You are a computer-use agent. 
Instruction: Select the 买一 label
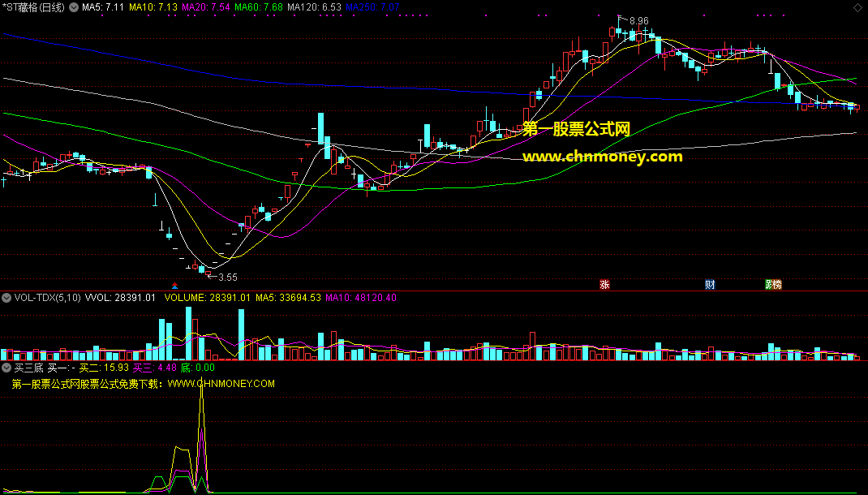[62, 368]
